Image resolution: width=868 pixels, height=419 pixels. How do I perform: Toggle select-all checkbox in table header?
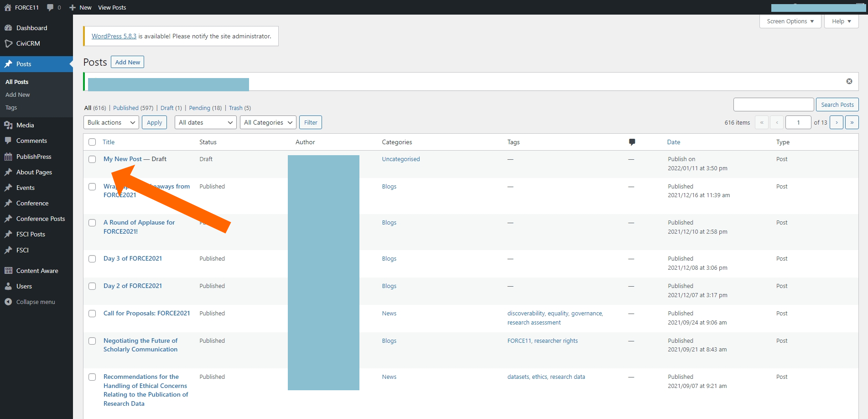(x=92, y=142)
